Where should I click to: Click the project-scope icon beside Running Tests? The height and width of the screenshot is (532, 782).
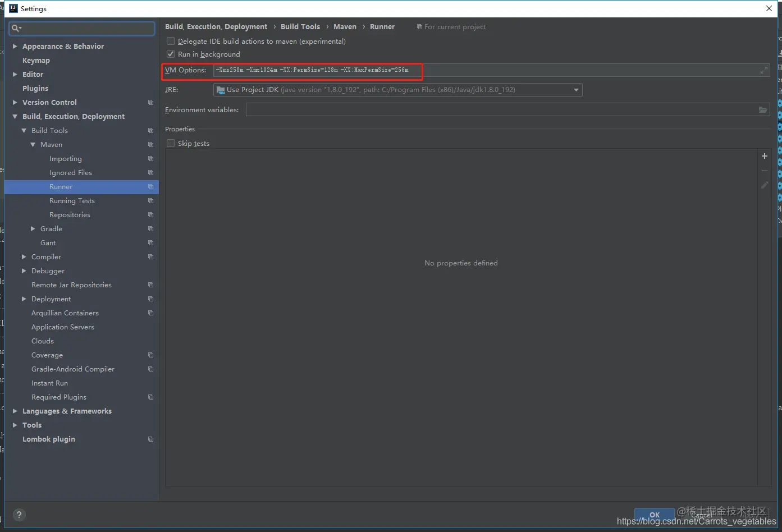tap(150, 201)
